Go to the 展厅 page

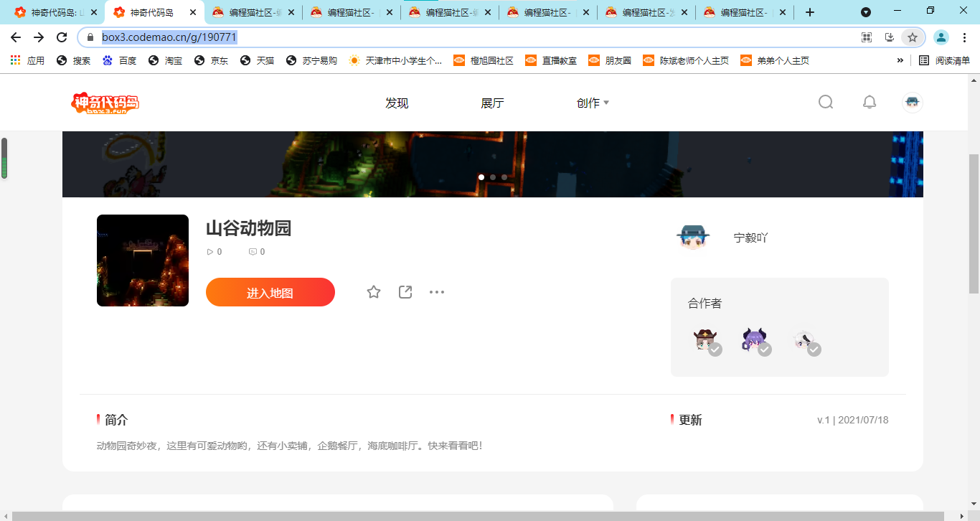(492, 103)
